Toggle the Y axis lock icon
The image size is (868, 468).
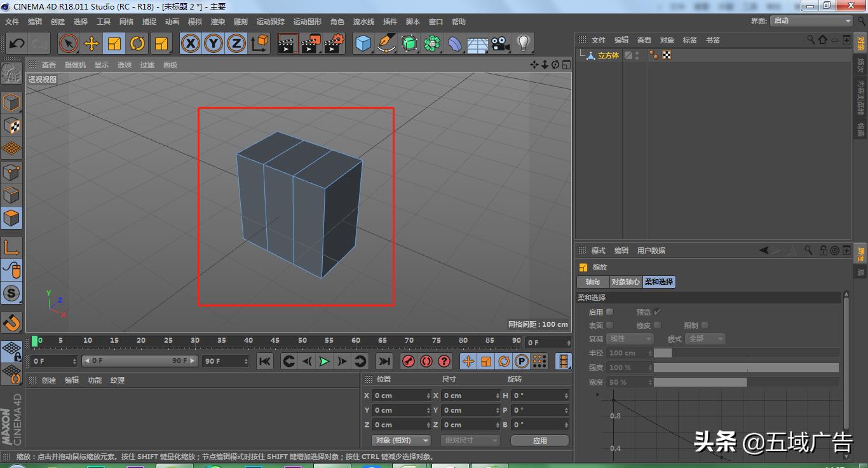pyautogui.click(x=213, y=43)
